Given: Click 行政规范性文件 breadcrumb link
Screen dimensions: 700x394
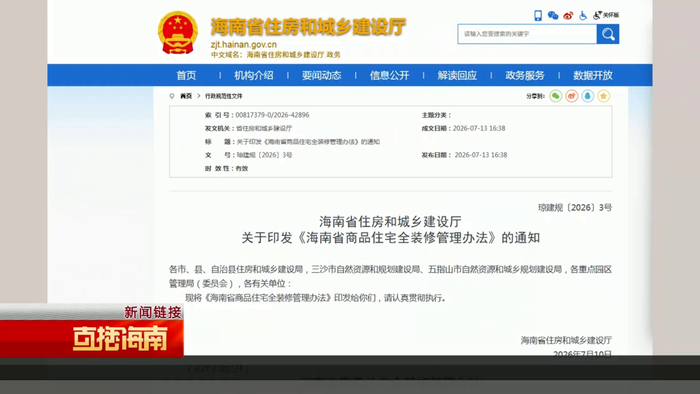Looking at the screenshot, I should pyautogui.click(x=224, y=96).
